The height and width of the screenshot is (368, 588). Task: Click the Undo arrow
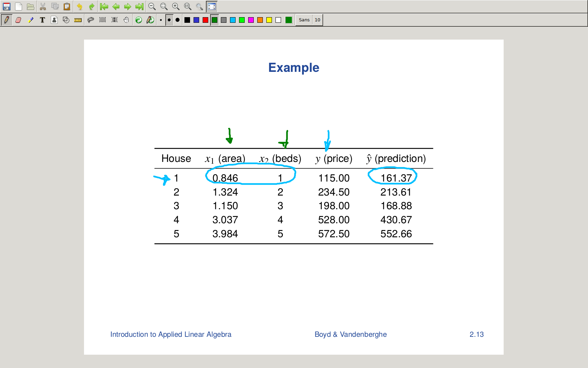[x=80, y=7]
